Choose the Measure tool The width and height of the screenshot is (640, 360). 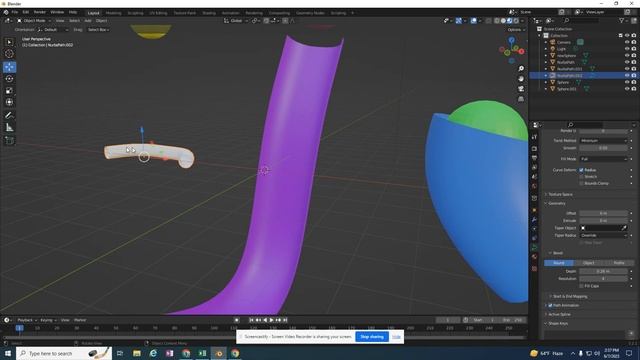(x=9, y=127)
